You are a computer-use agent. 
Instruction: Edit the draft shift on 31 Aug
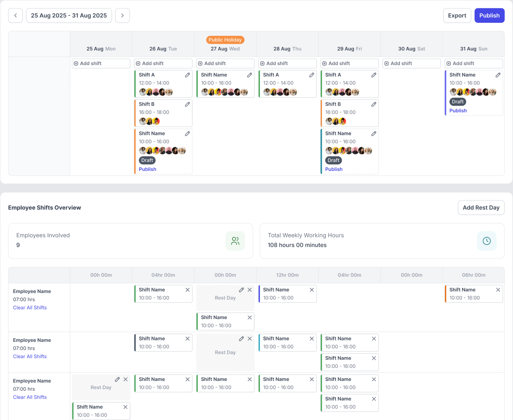click(x=498, y=75)
